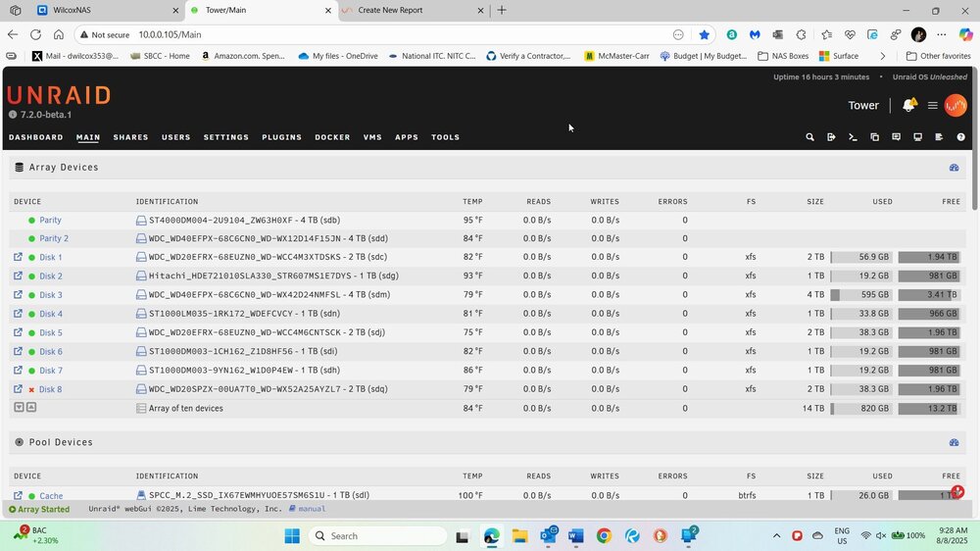Open the Edge tab actions menu

point(15,10)
